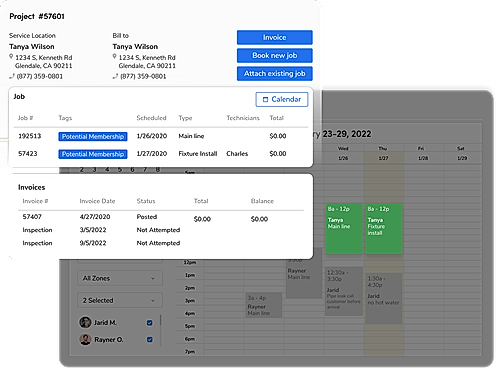Open job number 192513
The width and height of the screenshot is (498, 368).
pyautogui.click(x=30, y=136)
